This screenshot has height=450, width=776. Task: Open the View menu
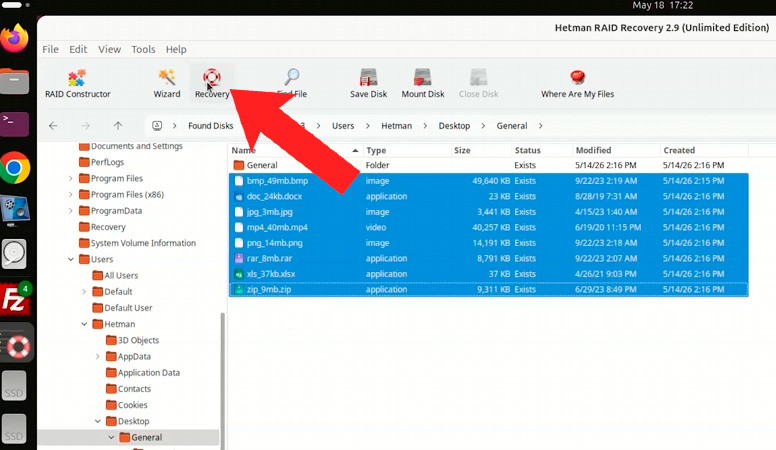109,50
